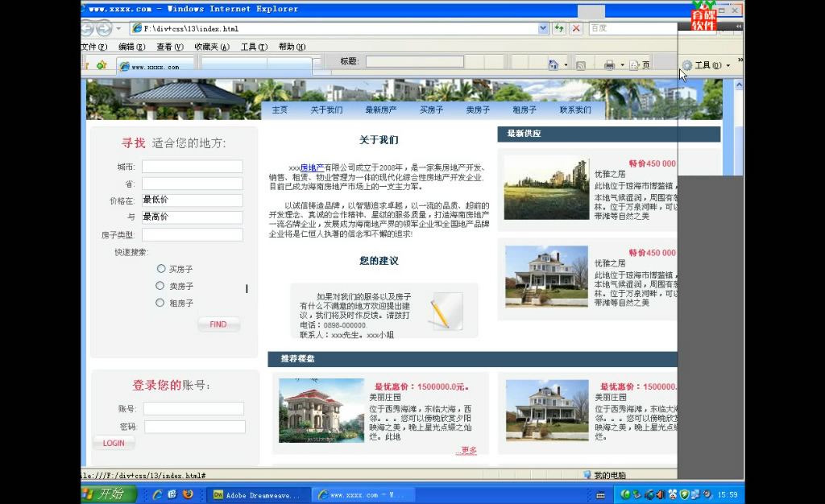Click the 城市 input field
Screen dimensions: 825x504
[192, 167]
